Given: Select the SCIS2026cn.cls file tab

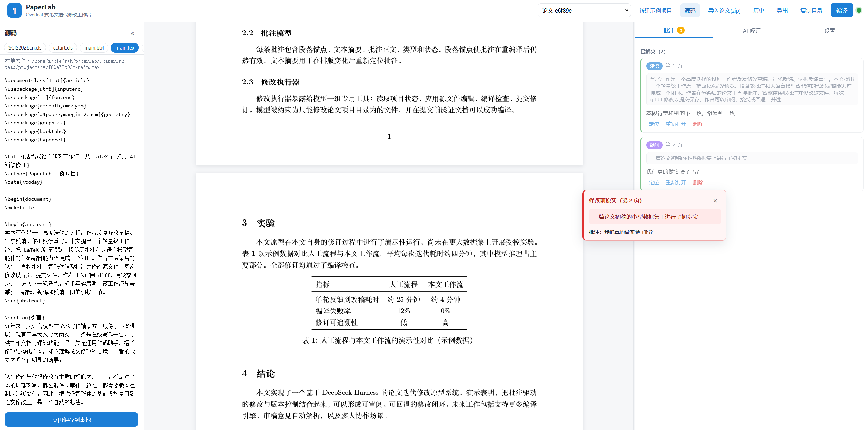Looking at the screenshot, I should pos(25,48).
